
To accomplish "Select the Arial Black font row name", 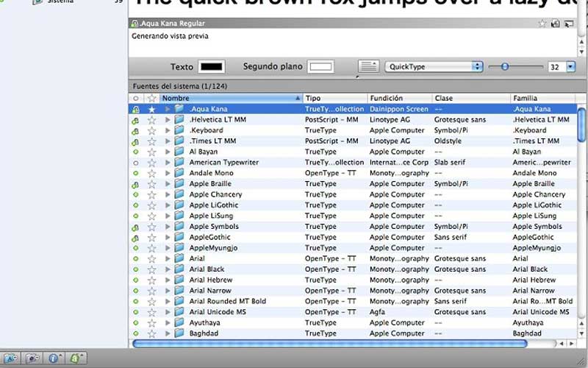I will pos(207,269).
